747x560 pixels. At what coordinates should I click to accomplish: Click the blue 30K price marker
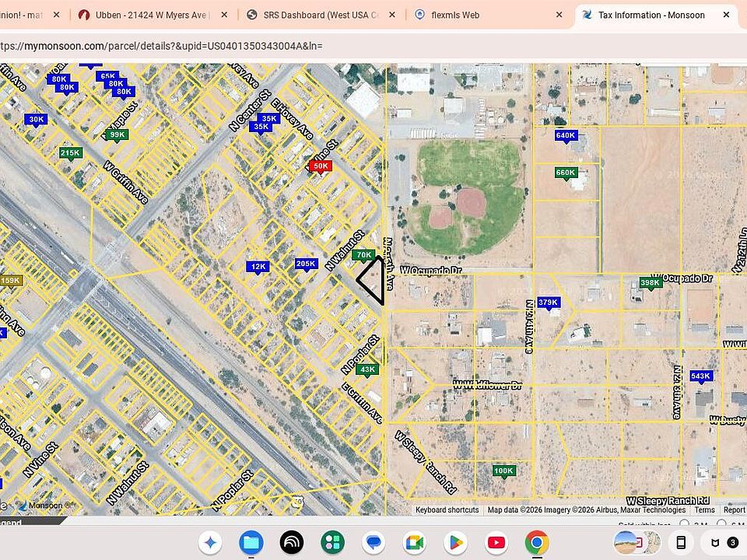coord(36,120)
